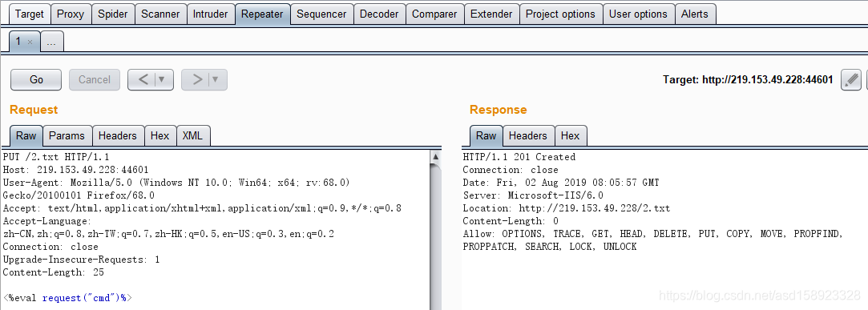
Task: Go forward to next request in history
Action: click(196, 80)
